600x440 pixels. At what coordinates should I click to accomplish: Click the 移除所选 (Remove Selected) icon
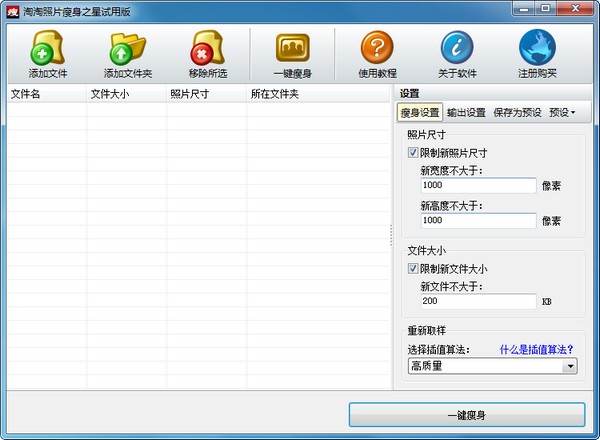(x=209, y=49)
